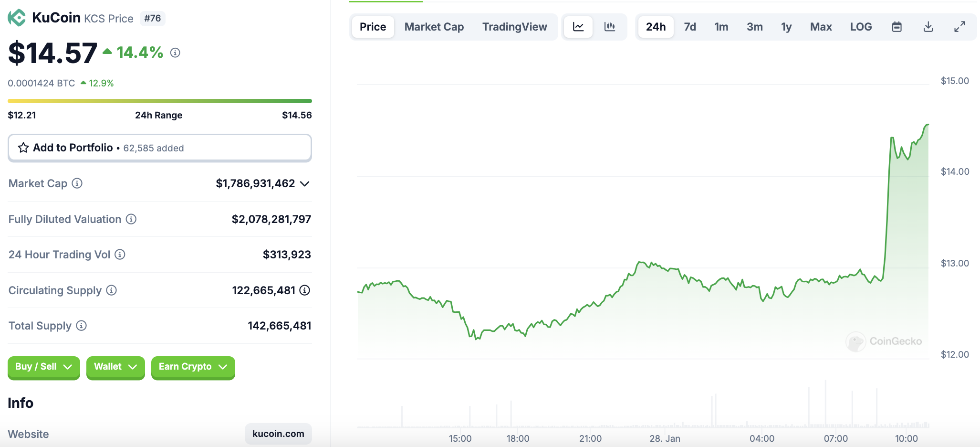
Task: Switch to the candlestick chart icon
Action: [x=610, y=27]
